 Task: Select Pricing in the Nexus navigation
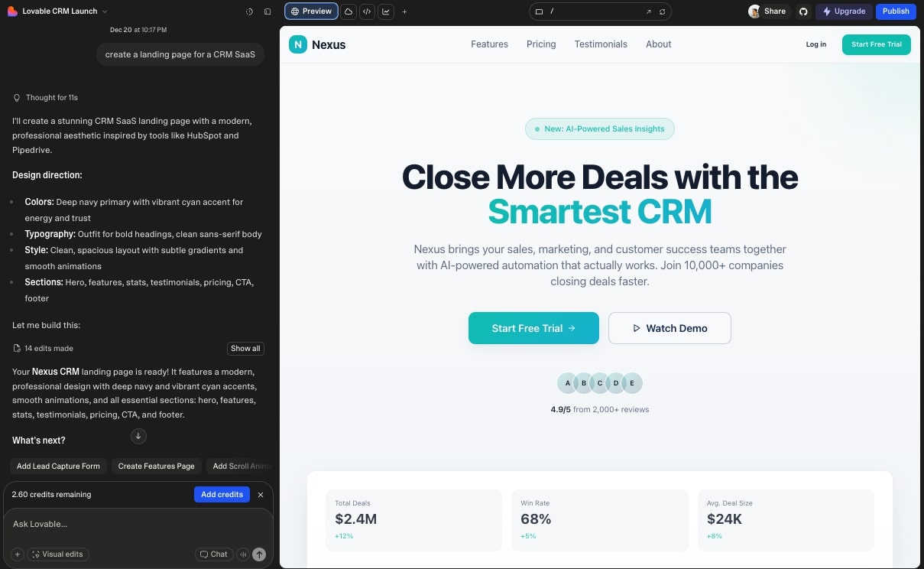pos(541,44)
